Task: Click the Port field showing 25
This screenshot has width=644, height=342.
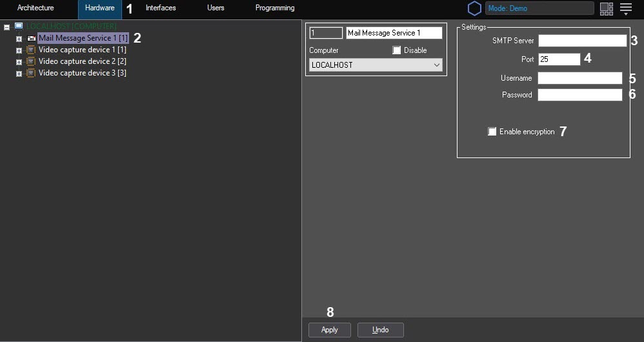Action: pyautogui.click(x=559, y=59)
